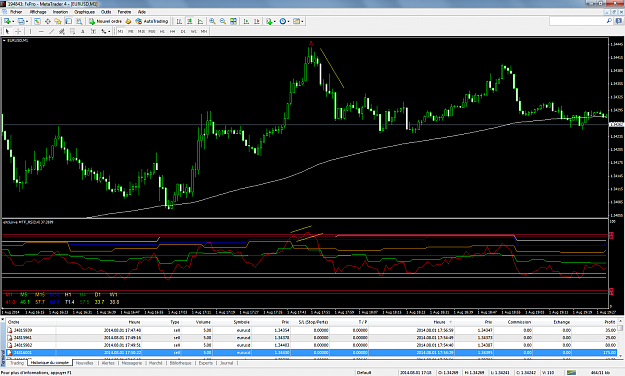Select the standard cursor tool
The width and height of the screenshot is (625, 376).
(7, 31)
